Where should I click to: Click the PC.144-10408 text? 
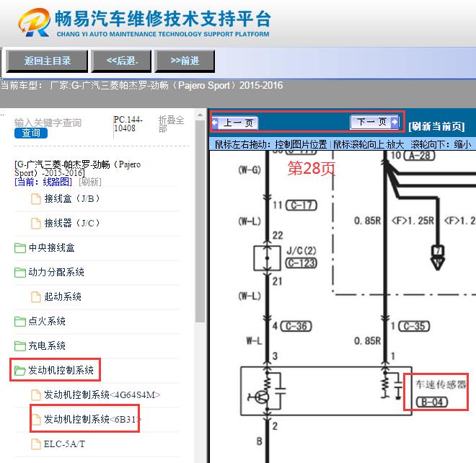(128, 124)
